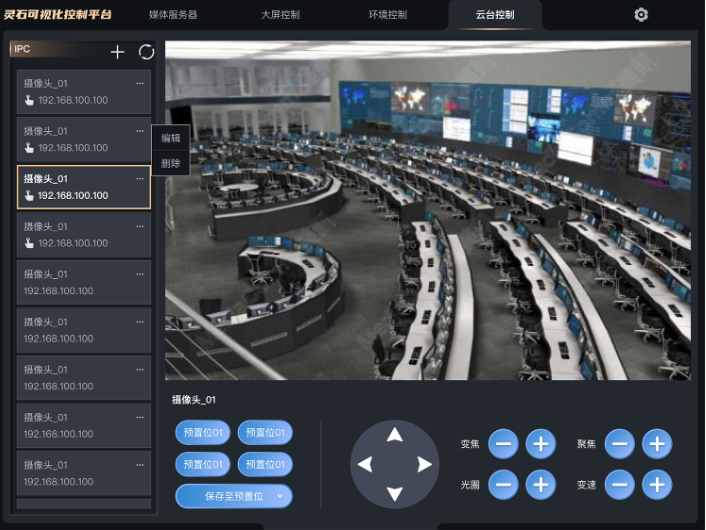Select the 云台控制 tab
The image size is (706, 530).
click(x=495, y=15)
